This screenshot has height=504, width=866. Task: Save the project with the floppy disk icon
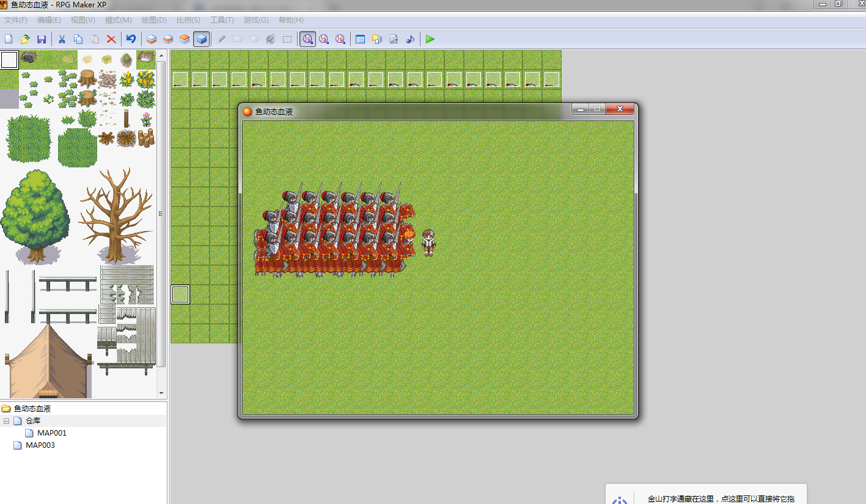tap(42, 39)
